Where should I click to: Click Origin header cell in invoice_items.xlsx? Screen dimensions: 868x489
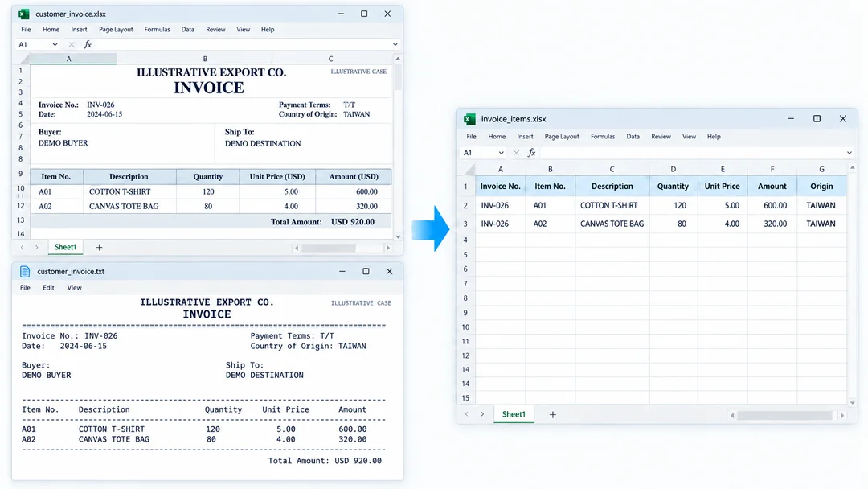point(821,187)
